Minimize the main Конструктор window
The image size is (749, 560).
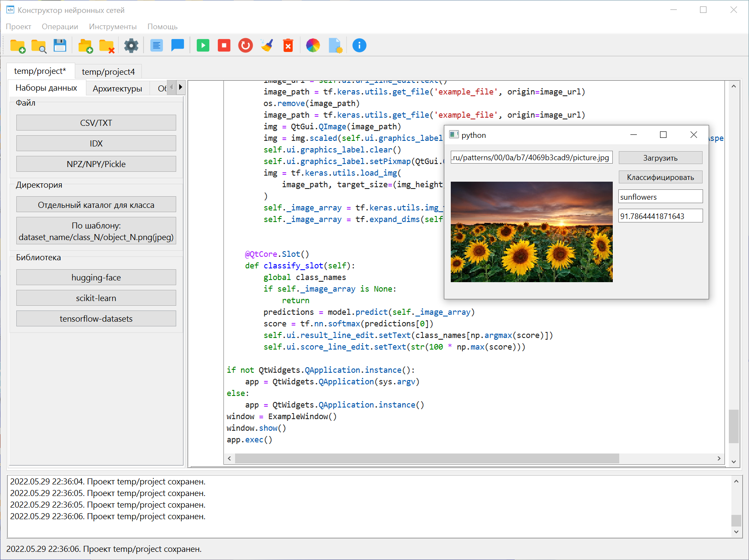coord(673,9)
